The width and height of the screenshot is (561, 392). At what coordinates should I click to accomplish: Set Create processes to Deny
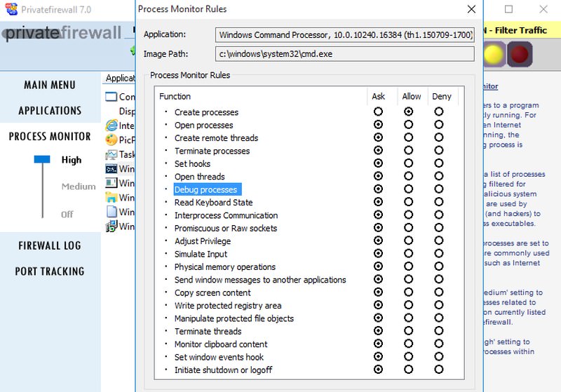pyautogui.click(x=439, y=111)
